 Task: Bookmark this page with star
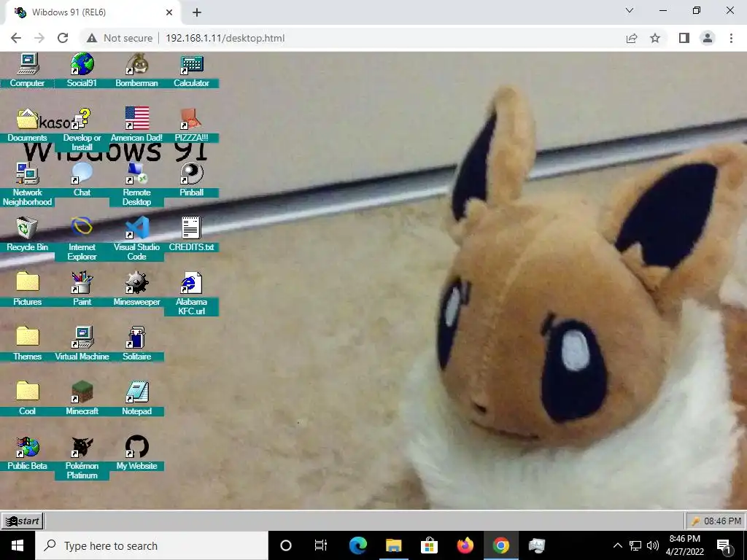point(655,38)
